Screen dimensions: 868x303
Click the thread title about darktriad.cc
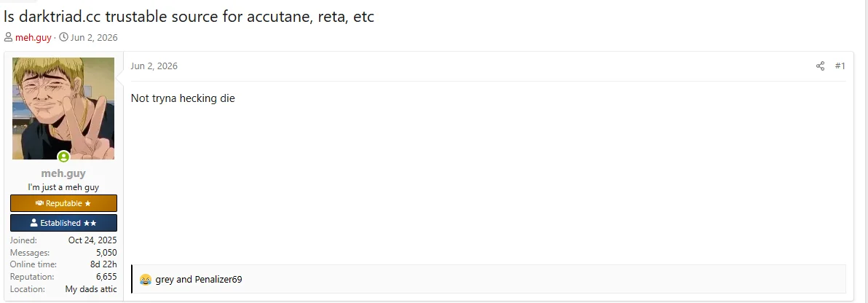pos(189,17)
